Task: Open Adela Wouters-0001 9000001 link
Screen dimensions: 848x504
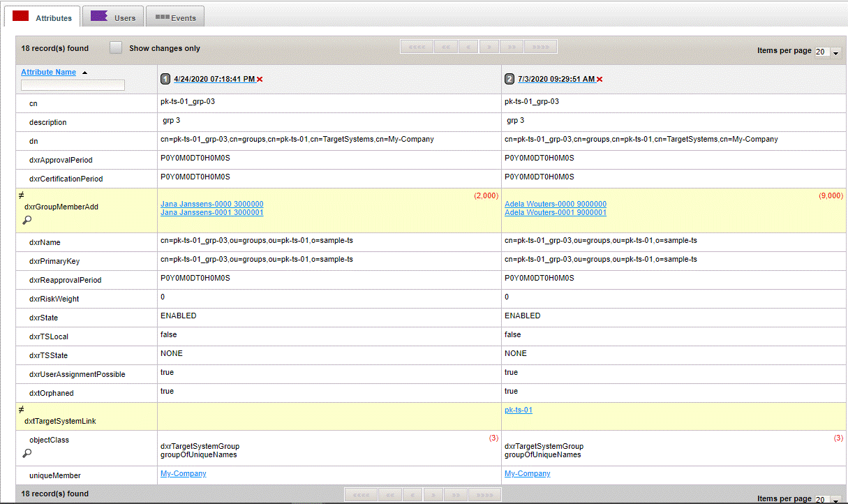Action: point(555,212)
